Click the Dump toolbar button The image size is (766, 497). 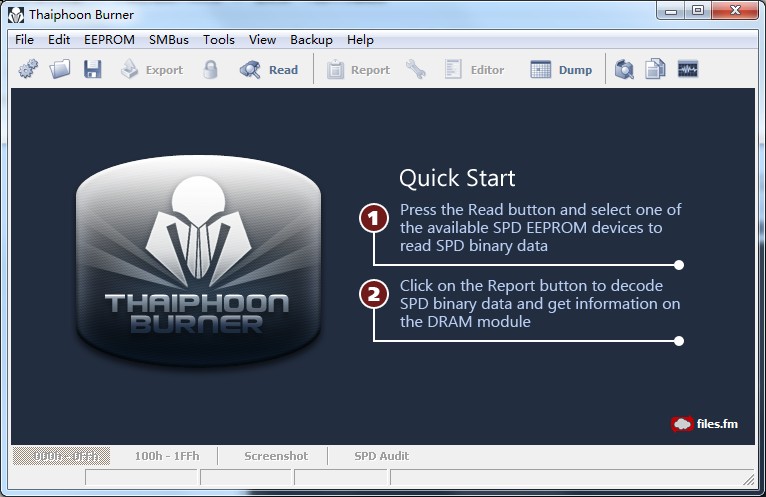pos(561,70)
